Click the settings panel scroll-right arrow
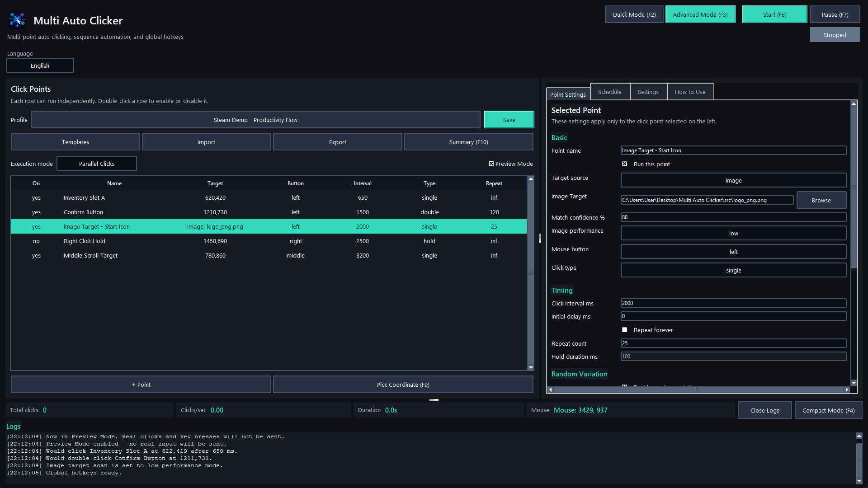This screenshot has width=868, height=488. (x=847, y=389)
